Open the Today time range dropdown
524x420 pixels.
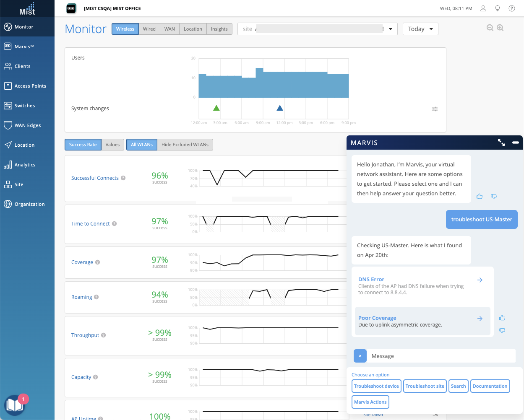tap(420, 29)
